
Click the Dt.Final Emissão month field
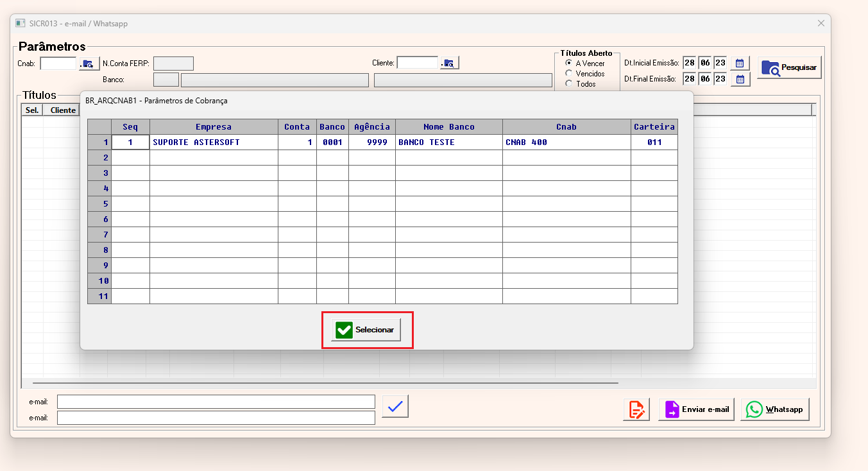tap(705, 79)
